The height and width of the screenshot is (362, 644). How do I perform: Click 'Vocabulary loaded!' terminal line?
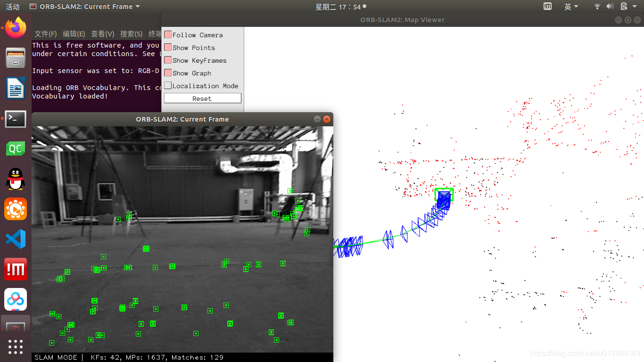click(70, 96)
